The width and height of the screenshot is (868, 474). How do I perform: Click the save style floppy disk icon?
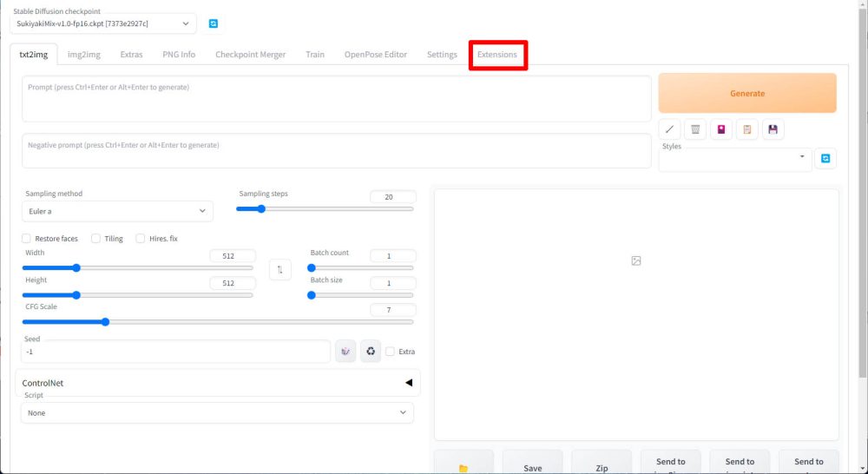[773, 129]
